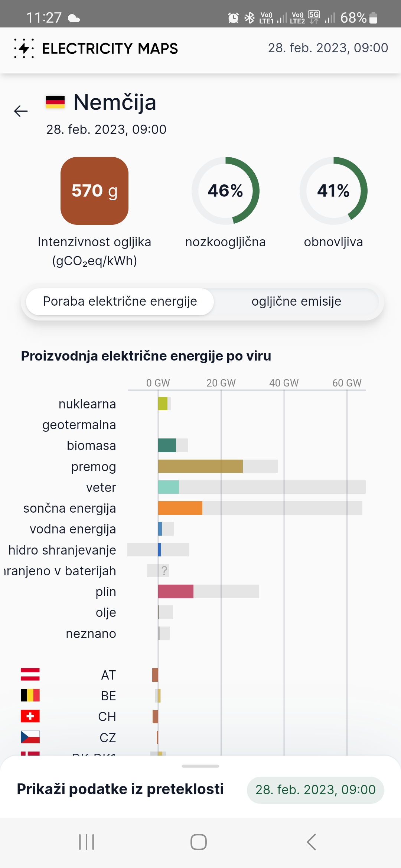Expand the Prikaži podatke iz preteklosti panel handle

(x=200, y=766)
